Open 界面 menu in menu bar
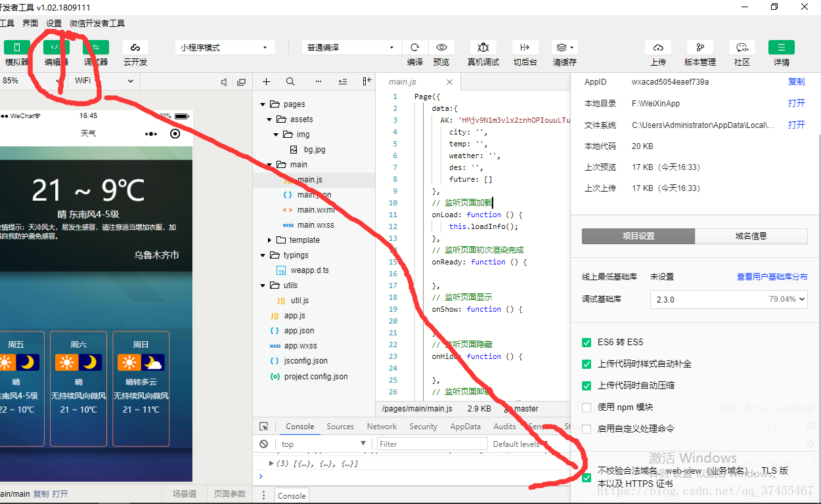The width and height of the screenshot is (821, 504). pos(30,23)
